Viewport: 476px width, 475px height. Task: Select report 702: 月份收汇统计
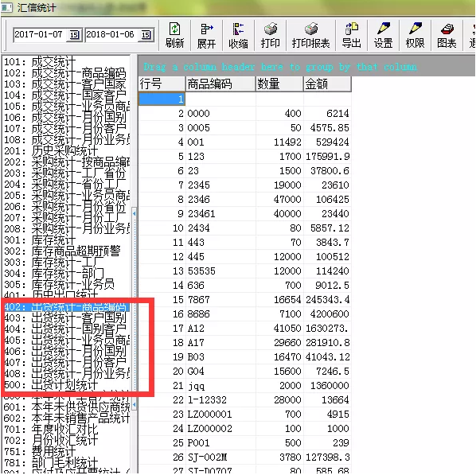[x=51, y=441]
